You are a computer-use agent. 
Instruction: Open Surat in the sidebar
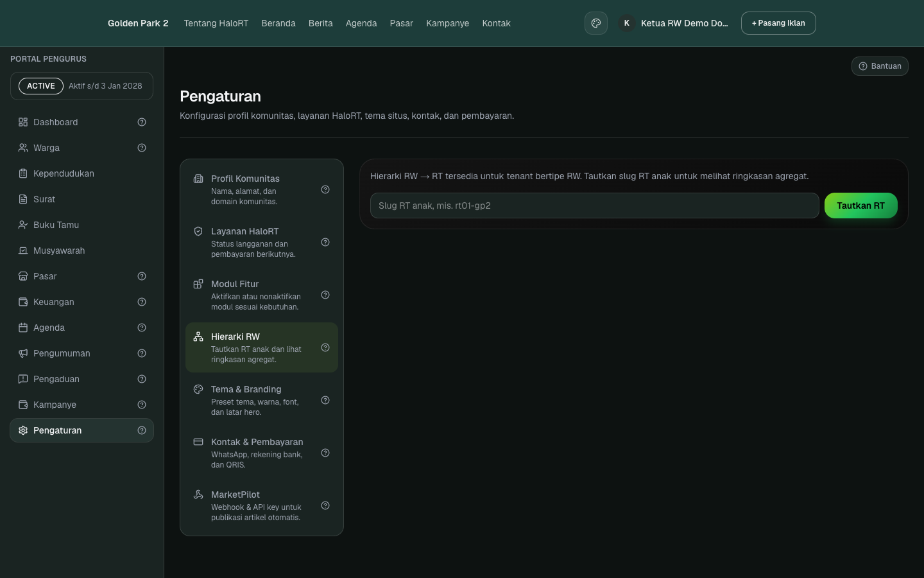81,199
